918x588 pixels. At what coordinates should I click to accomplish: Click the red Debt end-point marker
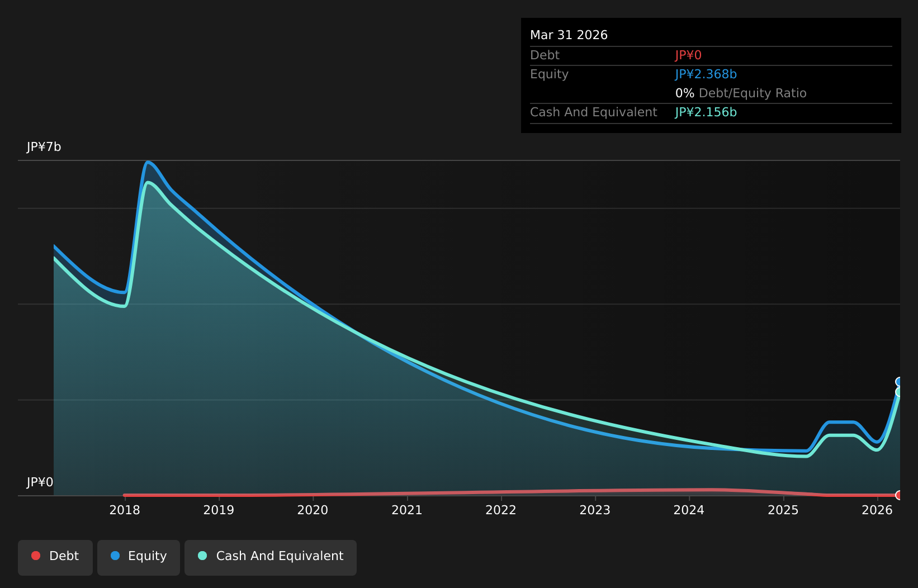click(899, 495)
